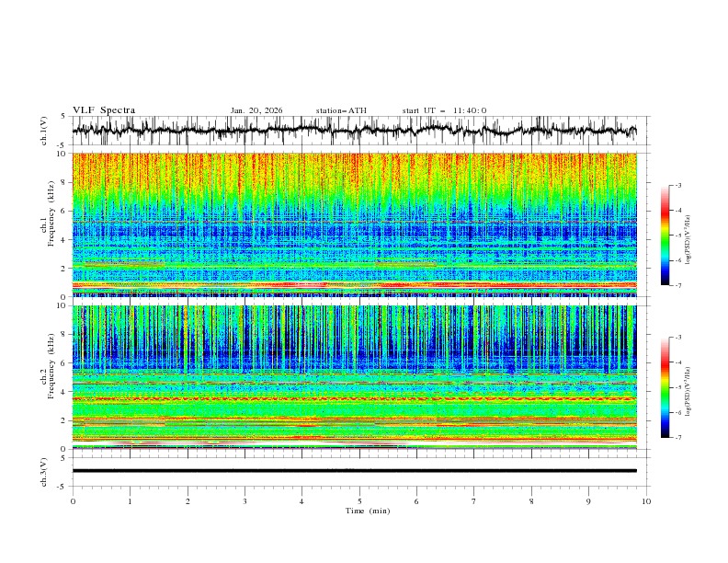Click inside the ch.1 spectrogram plot
Screen dimensions: 728x563
click(x=354, y=224)
